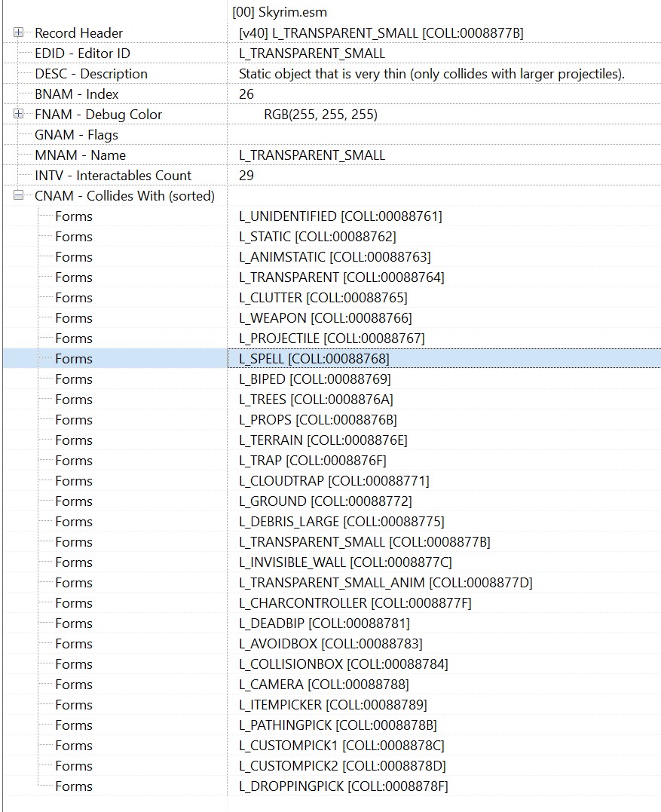Select L_TRANSPARENT [COLL:00088764] entry
This screenshot has height=812, width=661.
click(x=341, y=277)
